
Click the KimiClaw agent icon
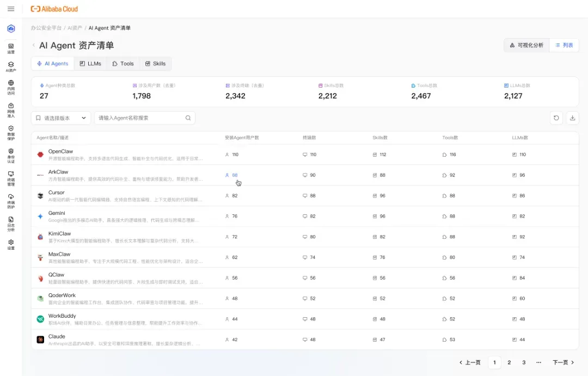(40, 237)
